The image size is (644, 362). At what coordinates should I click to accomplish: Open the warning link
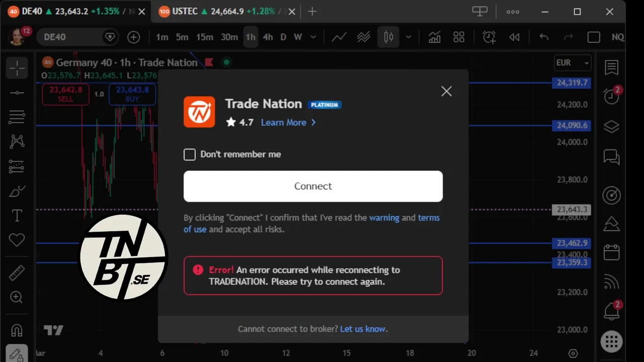point(384,218)
